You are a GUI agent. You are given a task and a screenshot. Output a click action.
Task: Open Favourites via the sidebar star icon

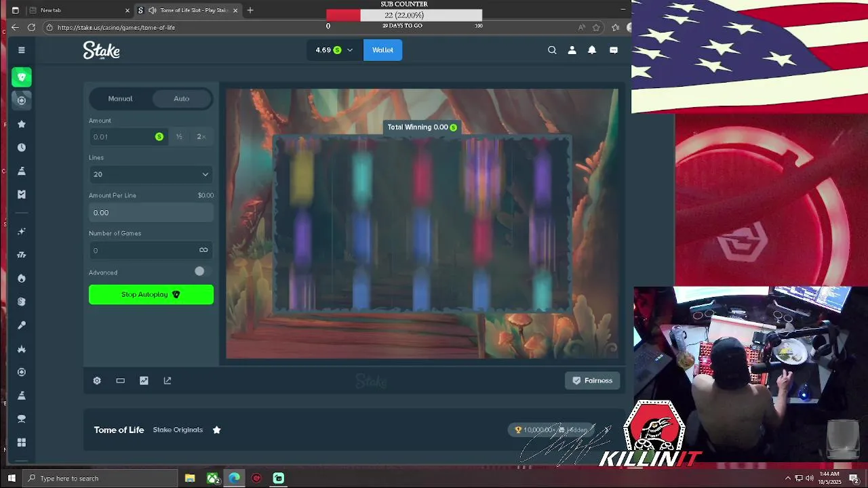[22, 124]
